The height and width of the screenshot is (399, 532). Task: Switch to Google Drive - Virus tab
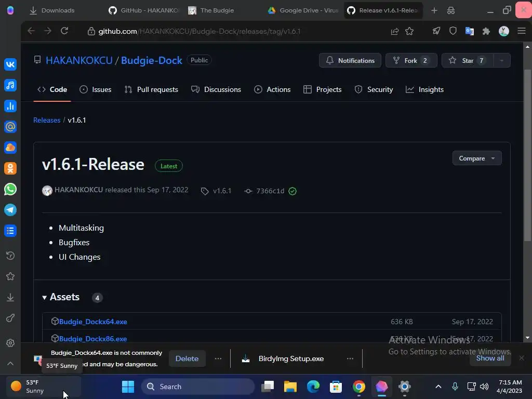pos(303,10)
